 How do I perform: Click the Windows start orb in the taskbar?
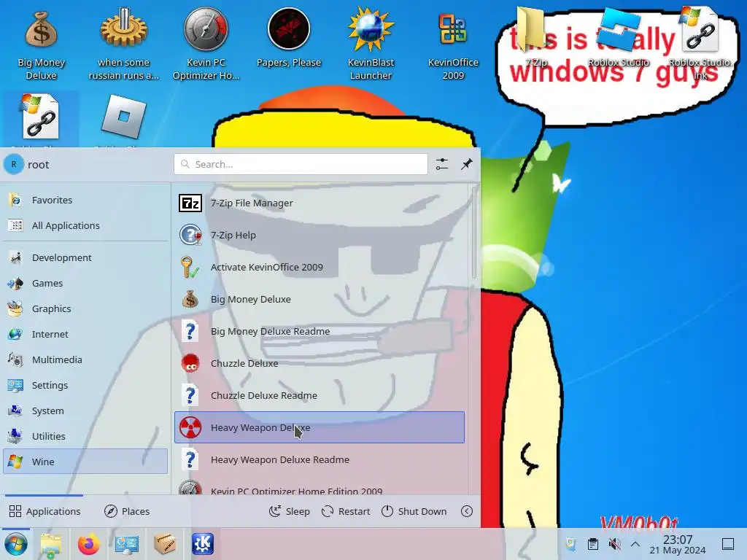tap(16, 544)
